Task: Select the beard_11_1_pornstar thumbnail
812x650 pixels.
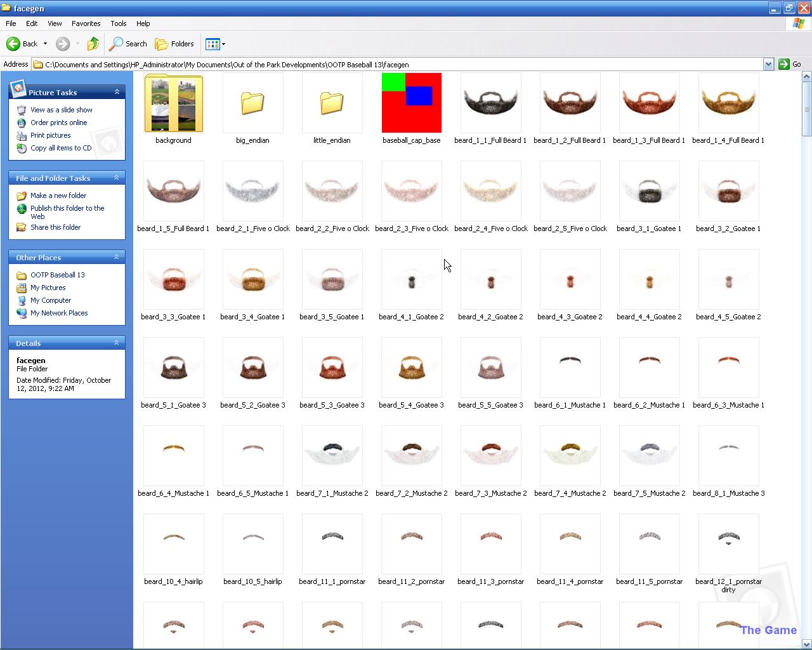Action: pyautogui.click(x=332, y=544)
